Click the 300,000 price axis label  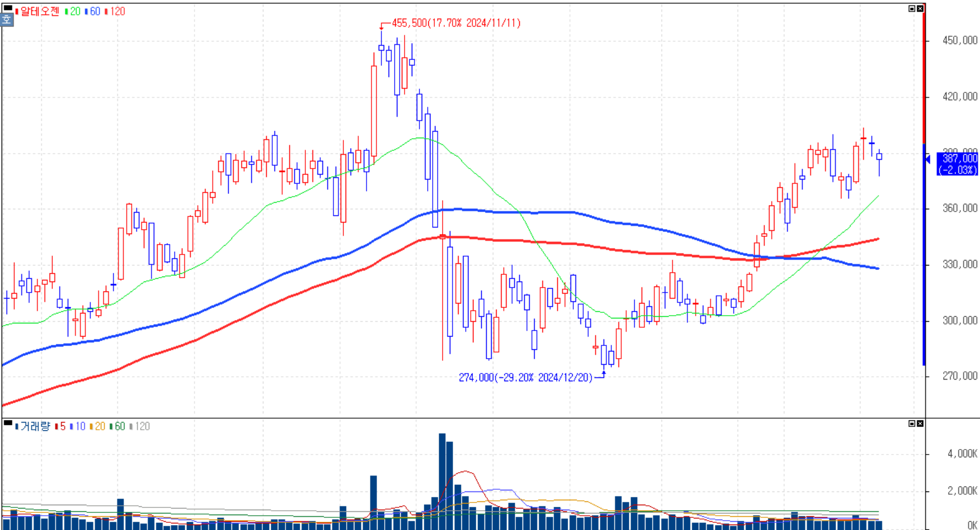tap(960, 321)
